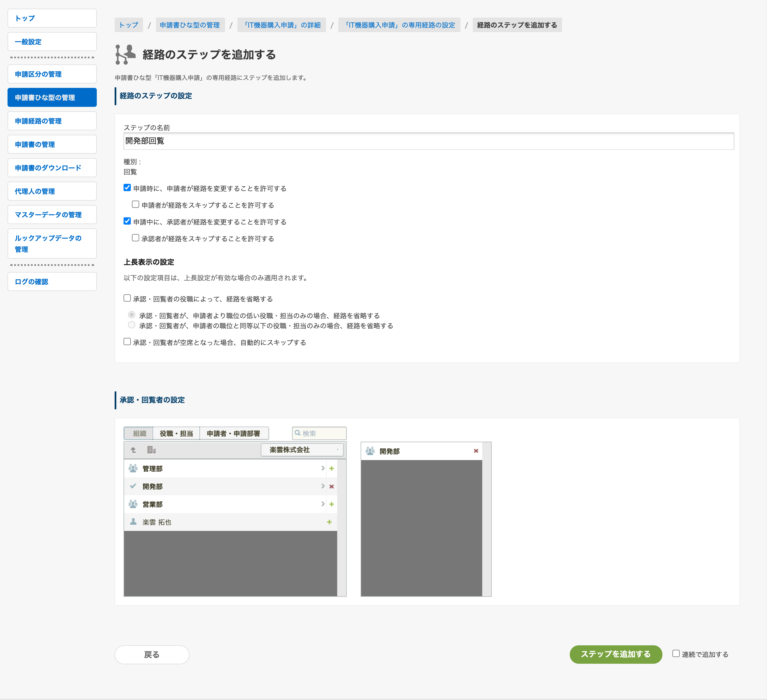Switch to the 組織 tab

point(139,434)
